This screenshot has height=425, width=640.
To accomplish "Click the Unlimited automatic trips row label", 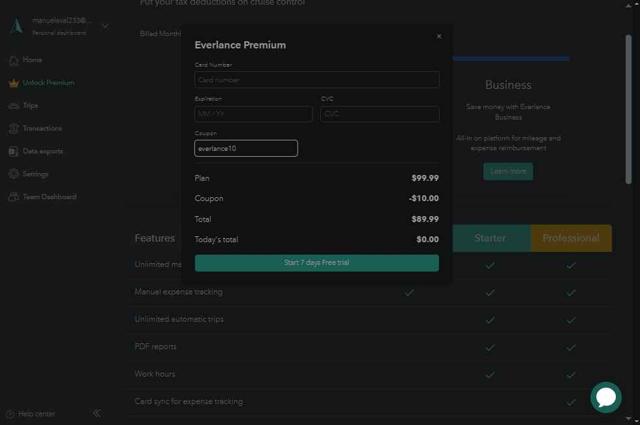I will [179, 319].
